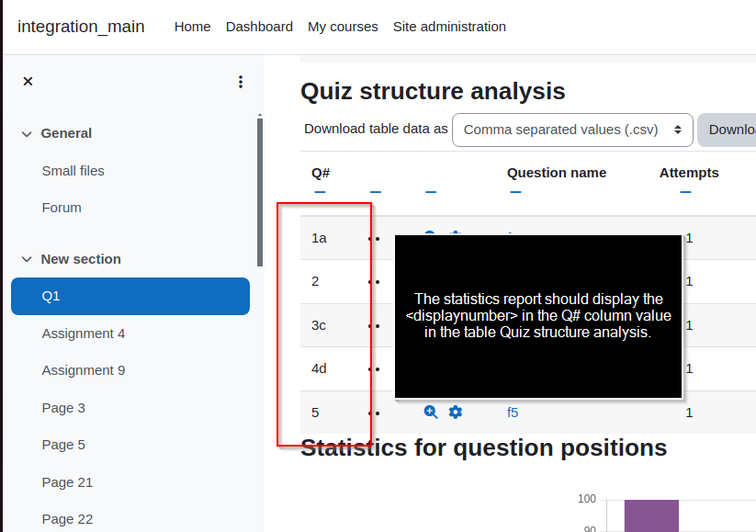Click the purple chart bar
756x532 pixels.
(x=651, y=515)
